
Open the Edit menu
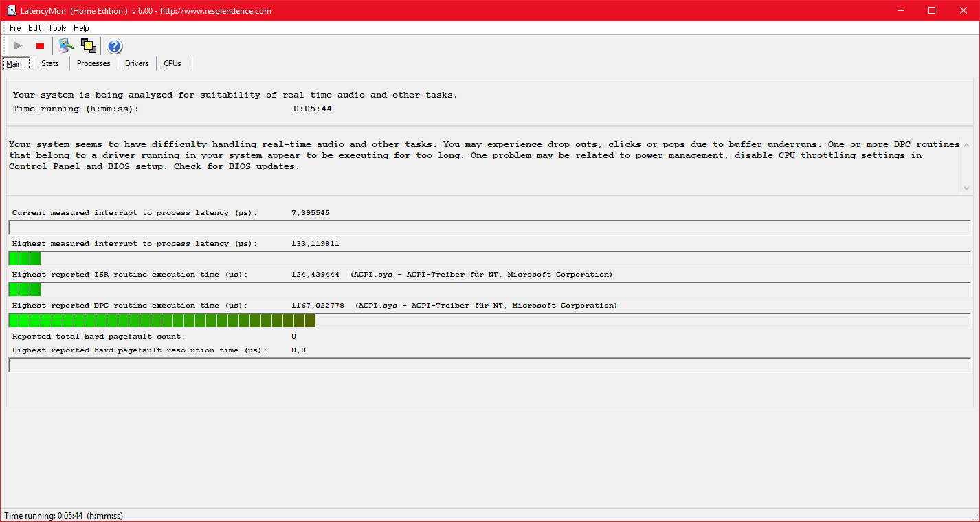coord(34,28)
